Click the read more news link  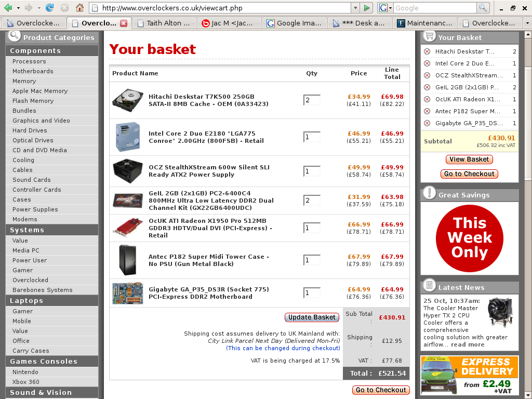pyautogui.click(x=468, y=344)
